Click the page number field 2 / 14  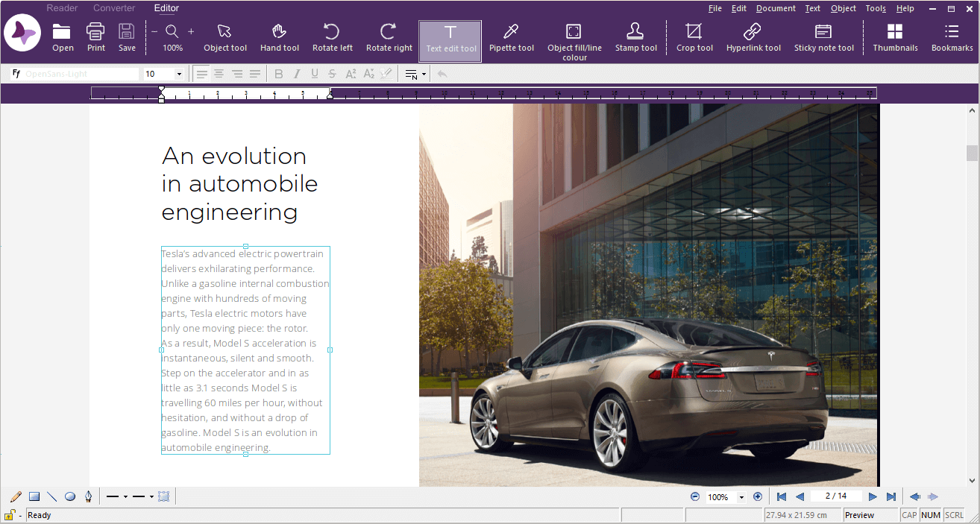(836, 496)
